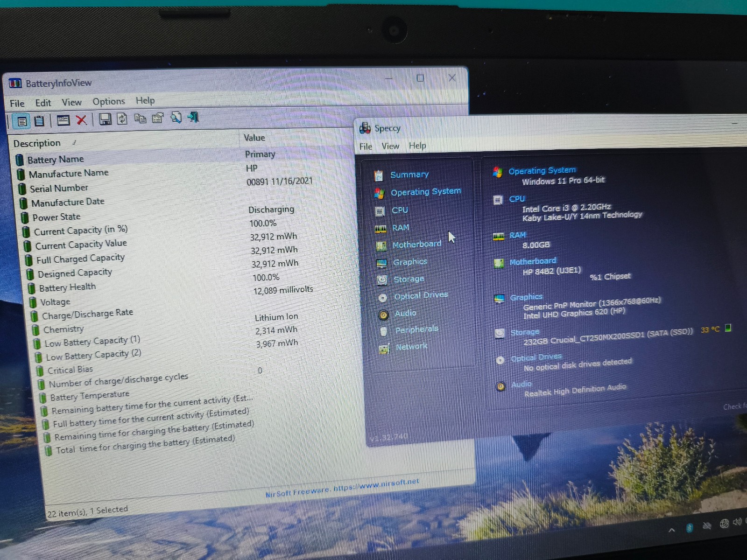Click the floppy disk Save icon
747x560 pixels.
(105, 119)
